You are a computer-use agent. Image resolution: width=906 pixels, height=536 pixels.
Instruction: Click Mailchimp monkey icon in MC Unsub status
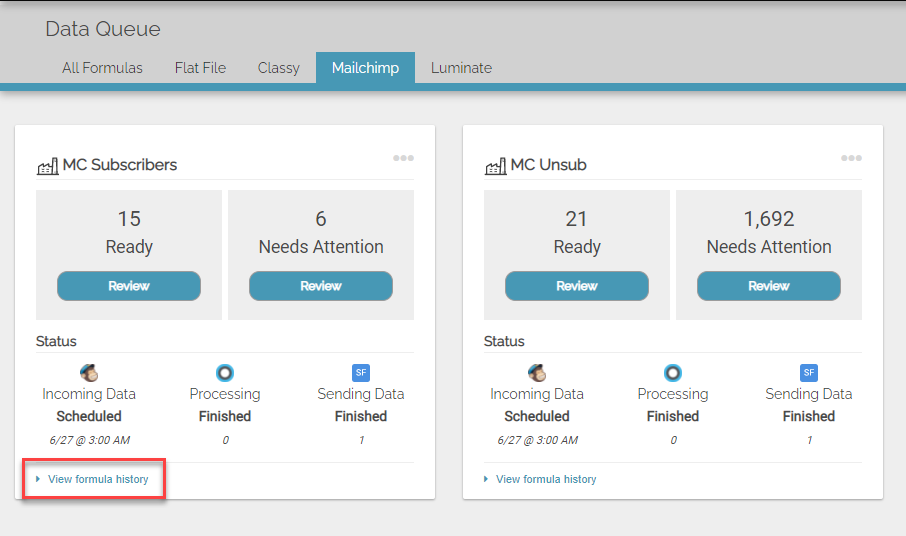tap(537, 373)
